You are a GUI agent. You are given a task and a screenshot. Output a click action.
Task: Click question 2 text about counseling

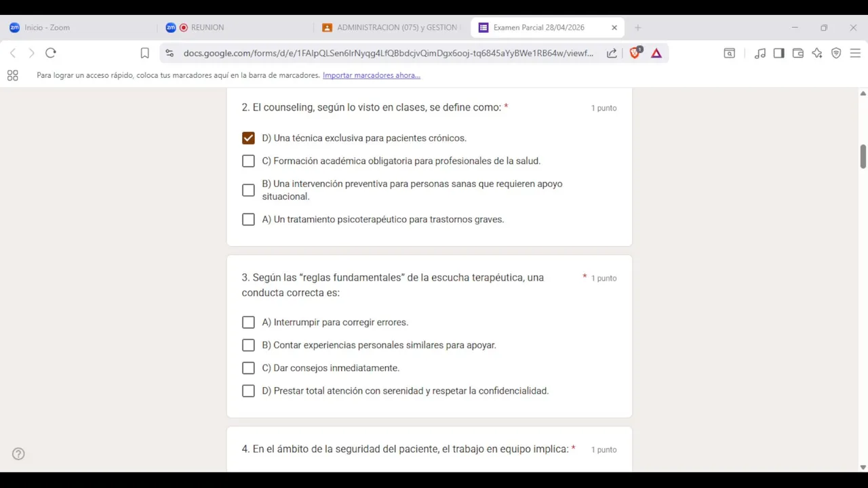[372, 108]
